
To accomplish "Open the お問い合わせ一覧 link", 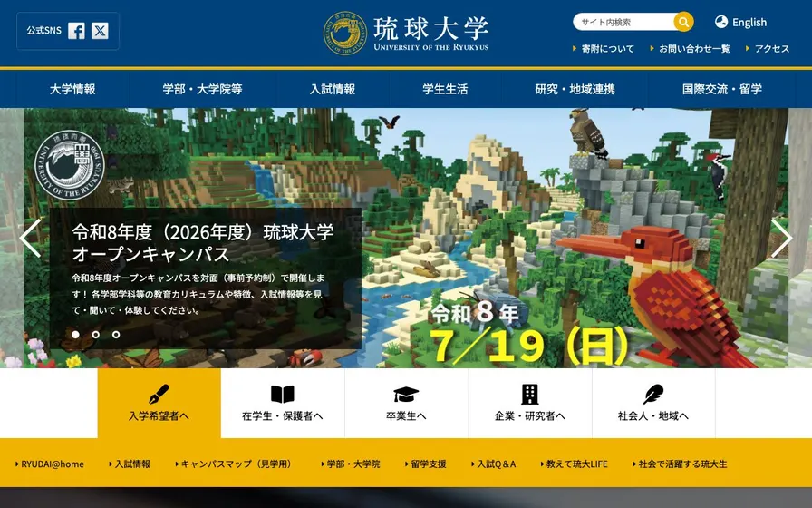I will pos(694,49).
